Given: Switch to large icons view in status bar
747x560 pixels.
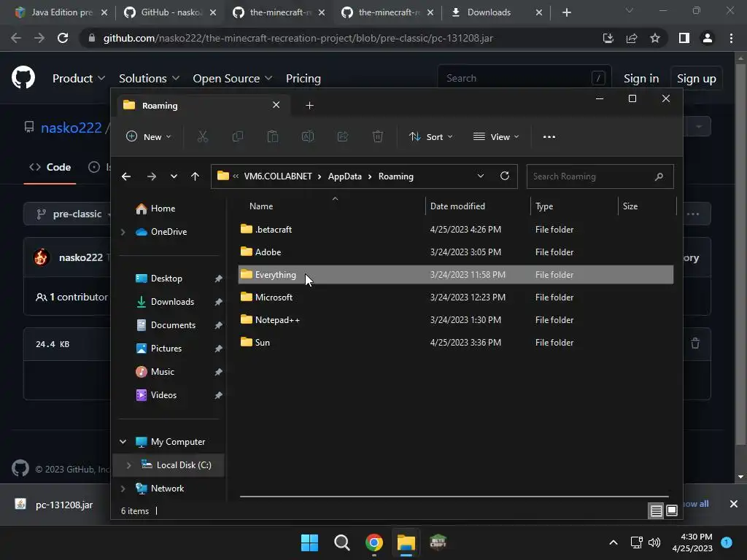Looking at the screenshot, I should coord(672,511).
